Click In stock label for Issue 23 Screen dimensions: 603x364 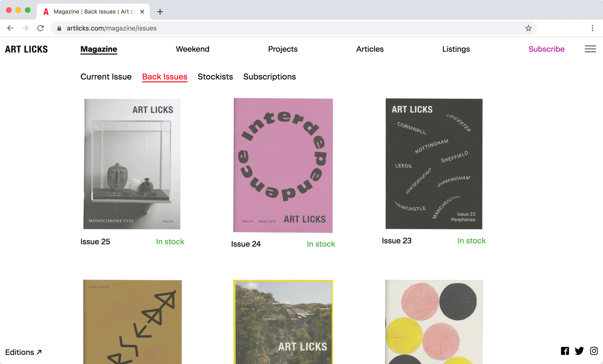(472, 241)
